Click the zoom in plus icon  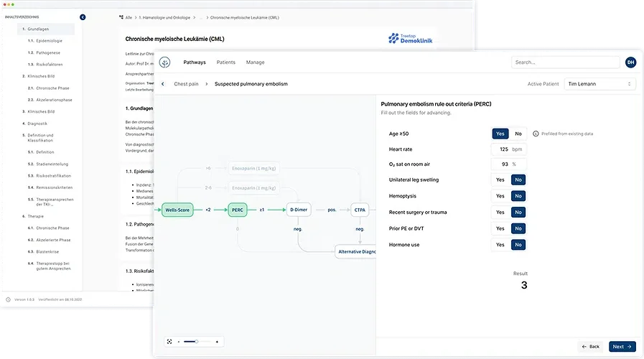(217, 342)
